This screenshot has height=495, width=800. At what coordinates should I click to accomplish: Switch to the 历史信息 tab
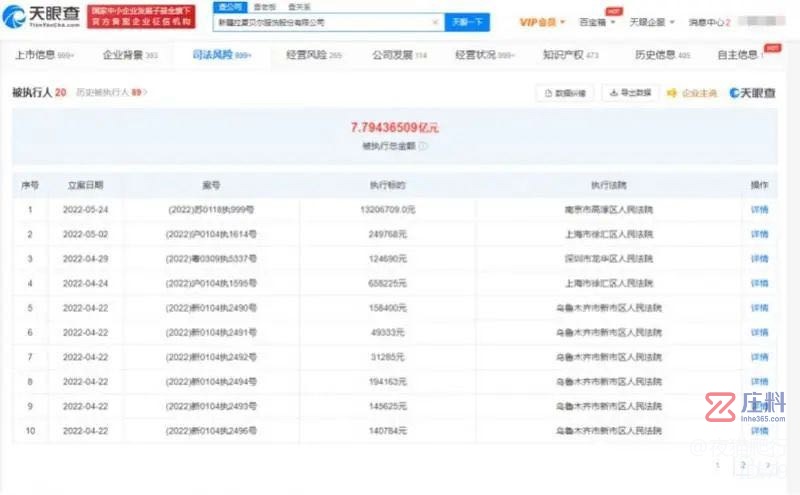point(662,55)
